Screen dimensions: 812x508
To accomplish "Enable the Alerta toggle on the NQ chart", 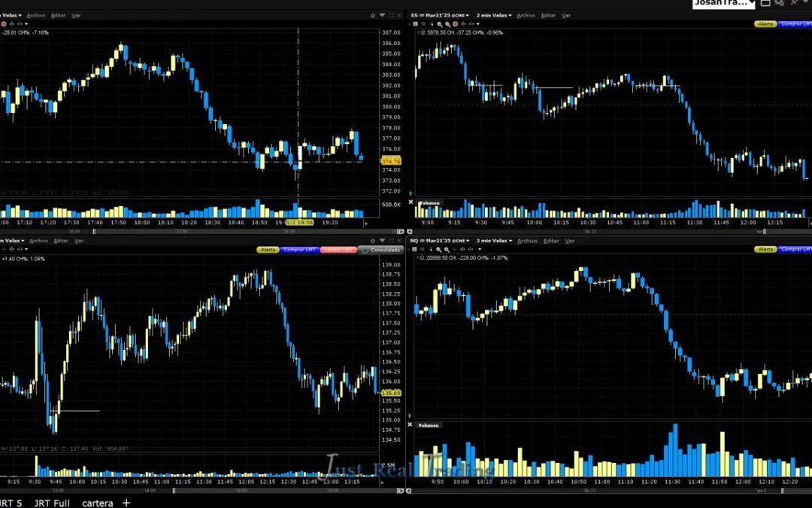I will [764, 248].
